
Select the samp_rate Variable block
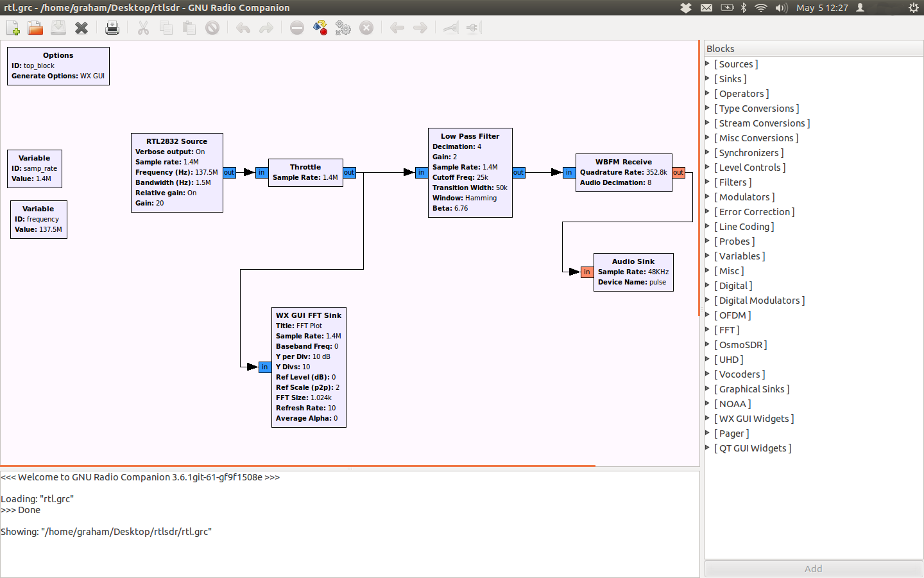point(35,168)
